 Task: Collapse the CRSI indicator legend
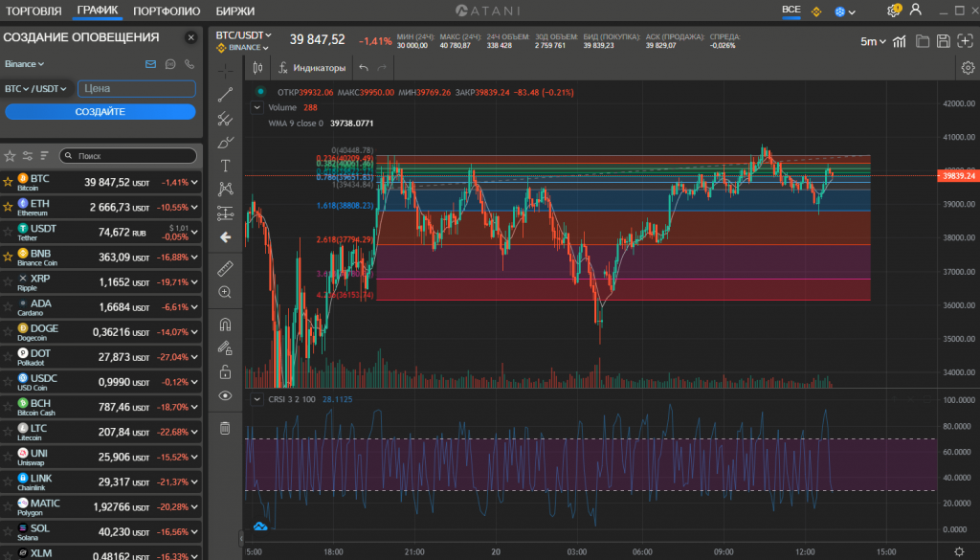point(256,399)
